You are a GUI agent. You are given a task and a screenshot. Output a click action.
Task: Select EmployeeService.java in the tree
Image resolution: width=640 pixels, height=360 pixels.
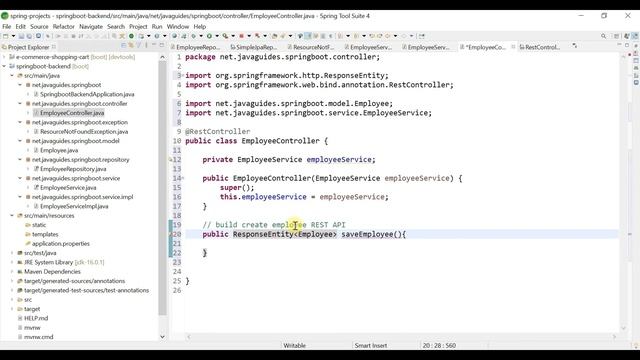[x=68, y=188]
